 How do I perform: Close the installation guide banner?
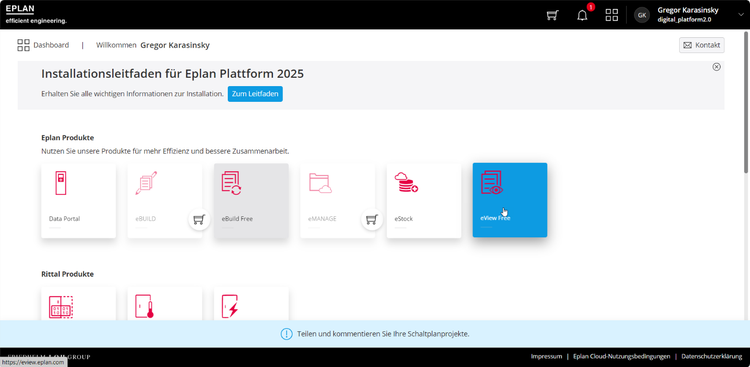717,67
